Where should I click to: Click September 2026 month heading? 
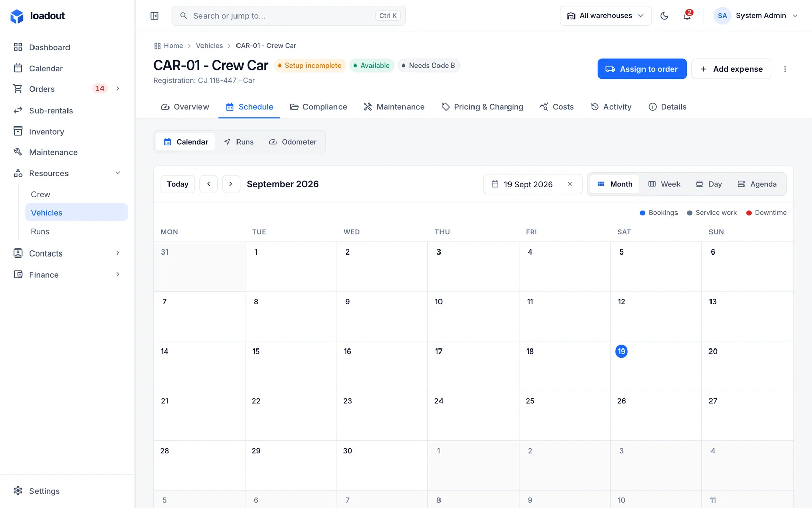tap(283, 184)
